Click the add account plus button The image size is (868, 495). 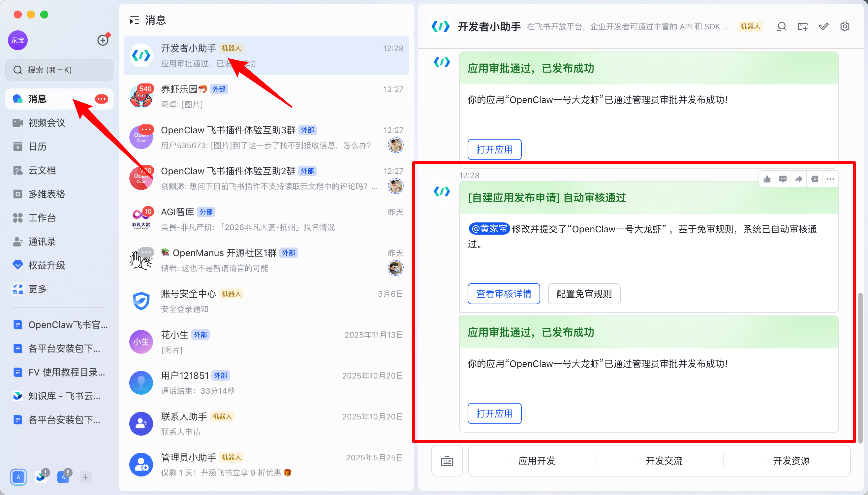click(86, 477)
